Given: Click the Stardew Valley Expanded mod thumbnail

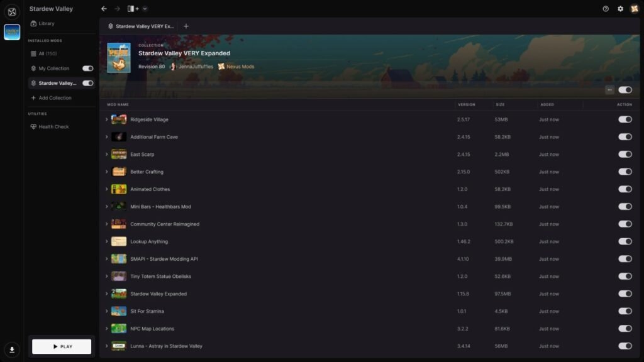Looking at the screenshot, I should (119, 293).
